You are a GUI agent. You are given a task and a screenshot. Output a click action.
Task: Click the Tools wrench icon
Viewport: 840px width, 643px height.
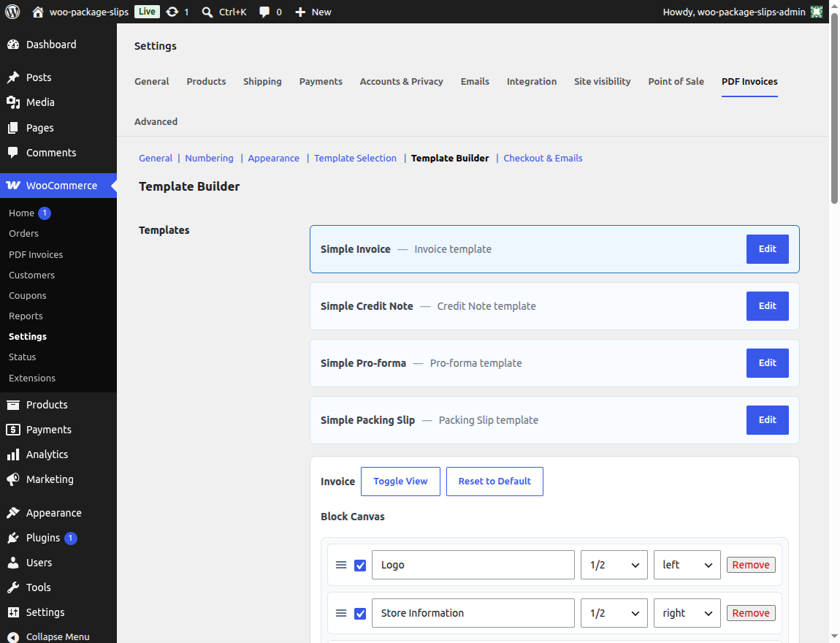point(13,587)
